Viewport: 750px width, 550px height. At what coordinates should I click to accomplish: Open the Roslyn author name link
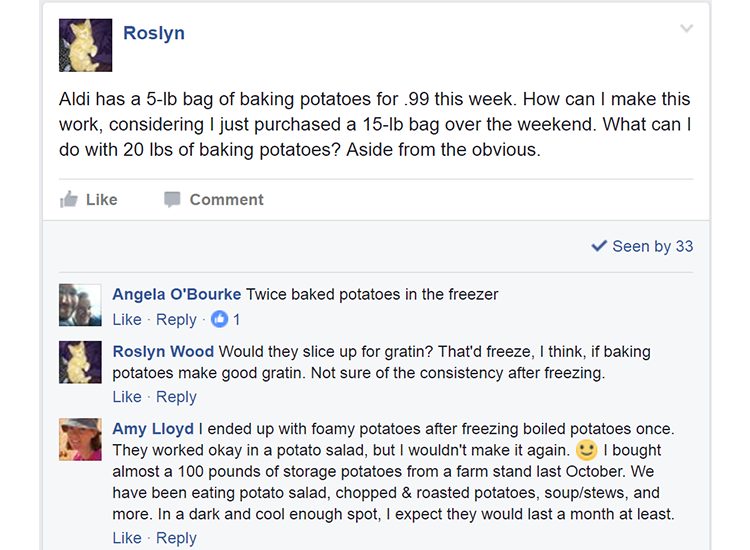point(153,33)
